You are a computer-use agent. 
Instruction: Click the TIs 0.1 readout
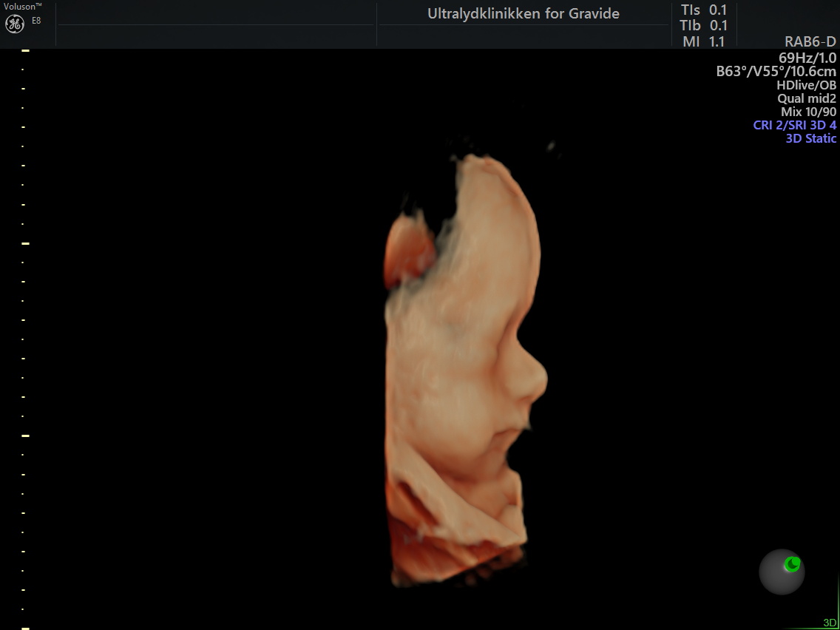click(x=703, y=10)
